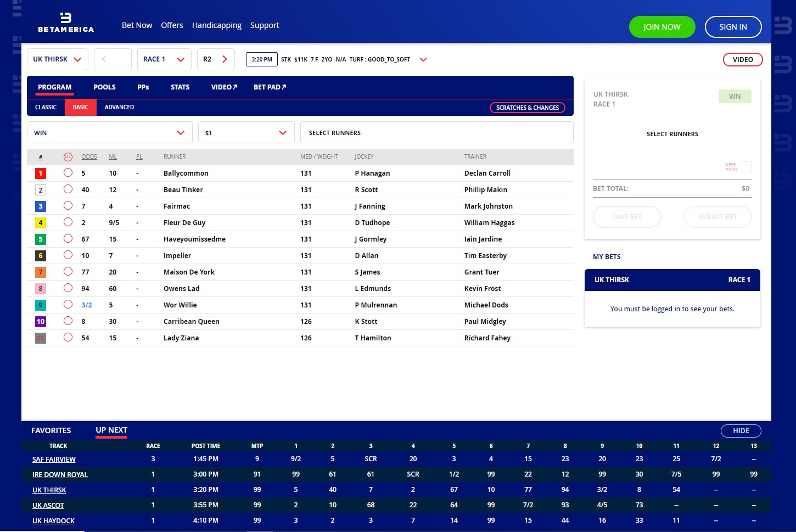Select Impeller runner radio button

(x=68, y=255)
